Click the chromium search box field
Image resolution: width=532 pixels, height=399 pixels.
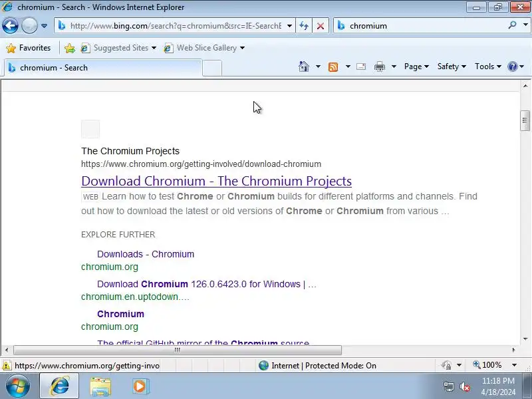[x=426, y=26]
